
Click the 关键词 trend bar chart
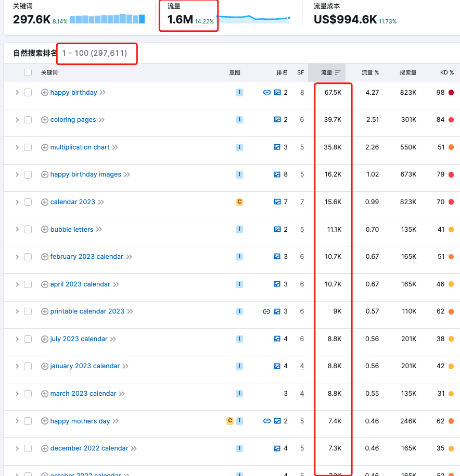(x=107, y=19)
